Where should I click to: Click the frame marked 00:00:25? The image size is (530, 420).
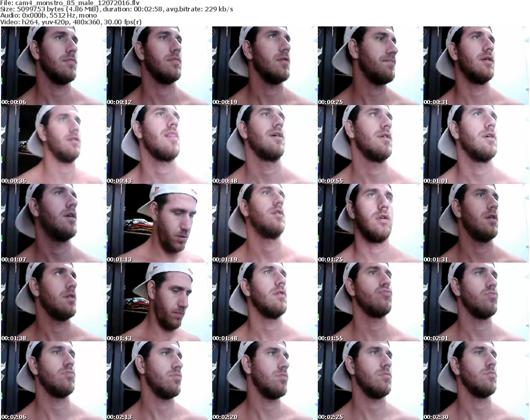370,66
